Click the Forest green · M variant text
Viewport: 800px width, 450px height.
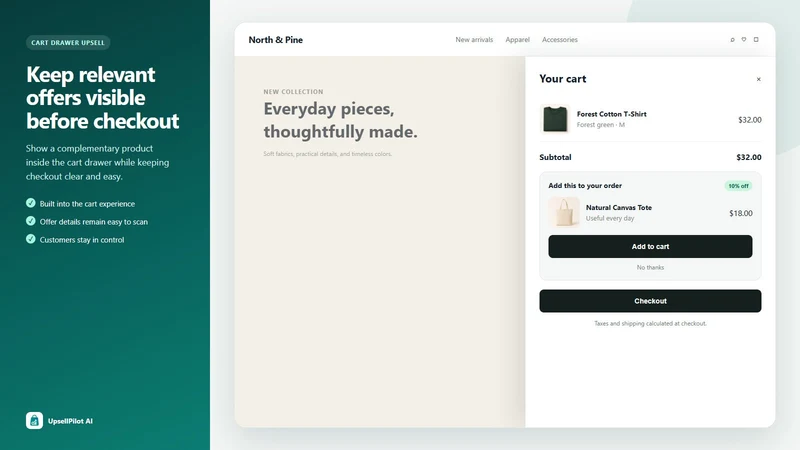(x=601, y=125)
